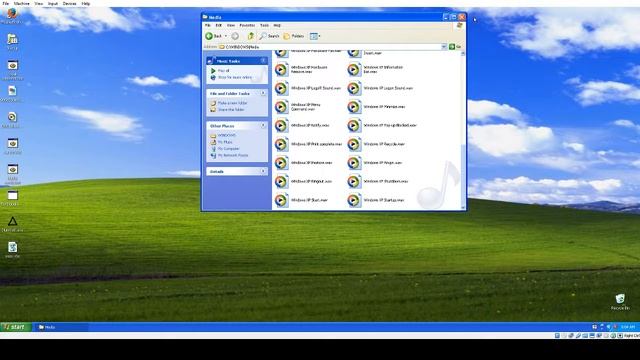Image resolution: width=640 pixels, height=360 pixels.
Task: Click the file list scrollbar up arrow
Action: 463,53
